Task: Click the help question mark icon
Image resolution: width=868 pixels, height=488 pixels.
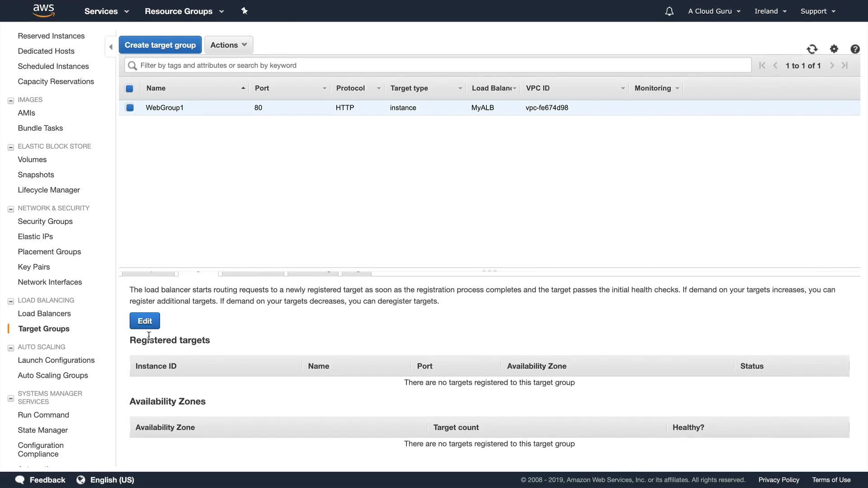Action: pyautogui.click(x=855, y=49)
